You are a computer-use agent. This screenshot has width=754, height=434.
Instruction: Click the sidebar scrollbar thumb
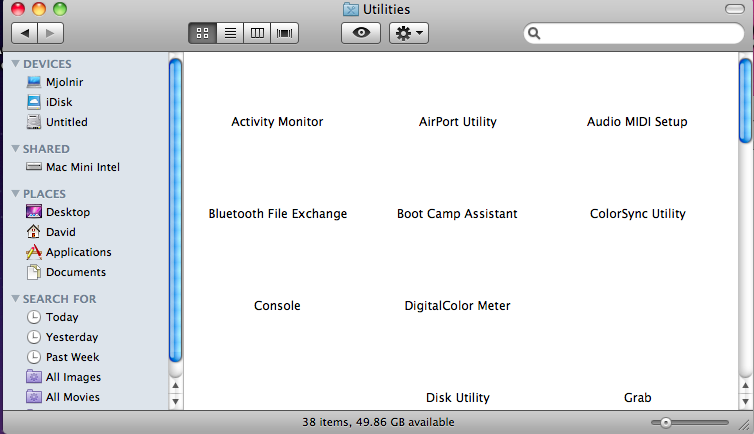pyautogui.click(x=176, y=210)
